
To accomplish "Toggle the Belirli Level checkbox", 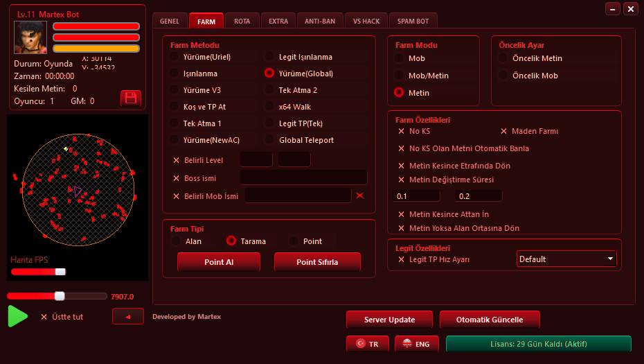I will (176, 160).
